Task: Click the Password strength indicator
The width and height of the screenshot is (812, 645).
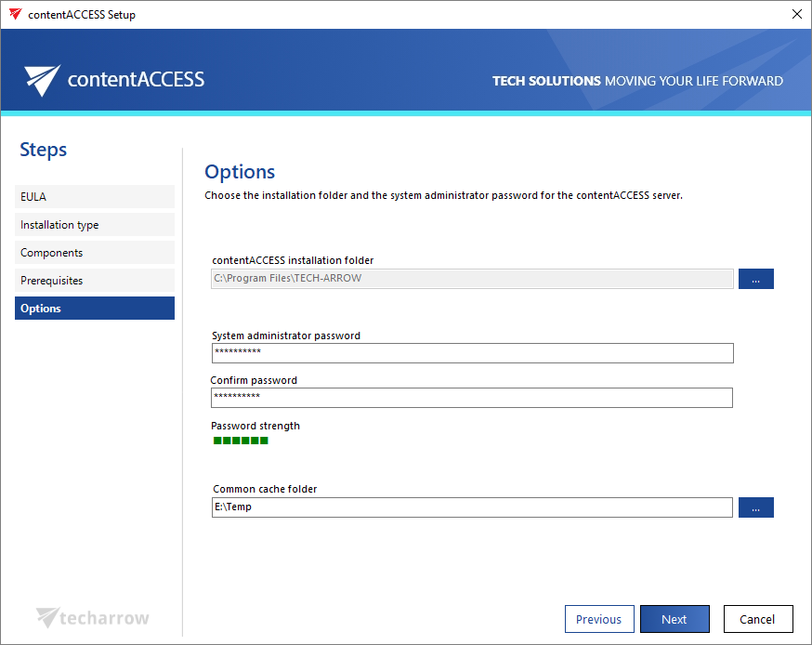Action: [242, 441]
